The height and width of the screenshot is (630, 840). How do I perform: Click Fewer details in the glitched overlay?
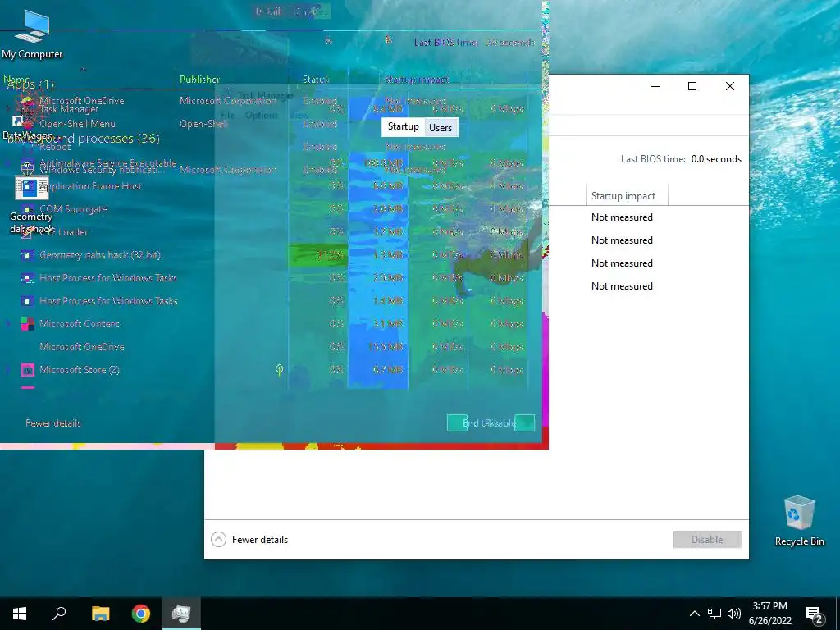53,423
